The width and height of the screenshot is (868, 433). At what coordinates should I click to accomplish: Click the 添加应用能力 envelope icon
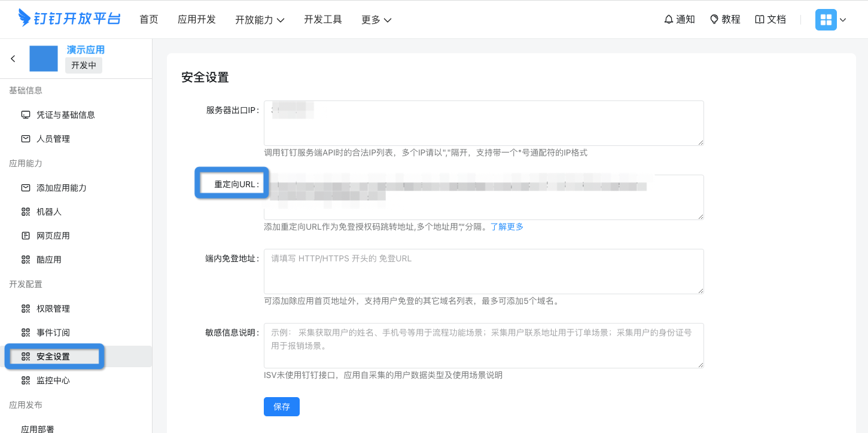pos(26,187)
